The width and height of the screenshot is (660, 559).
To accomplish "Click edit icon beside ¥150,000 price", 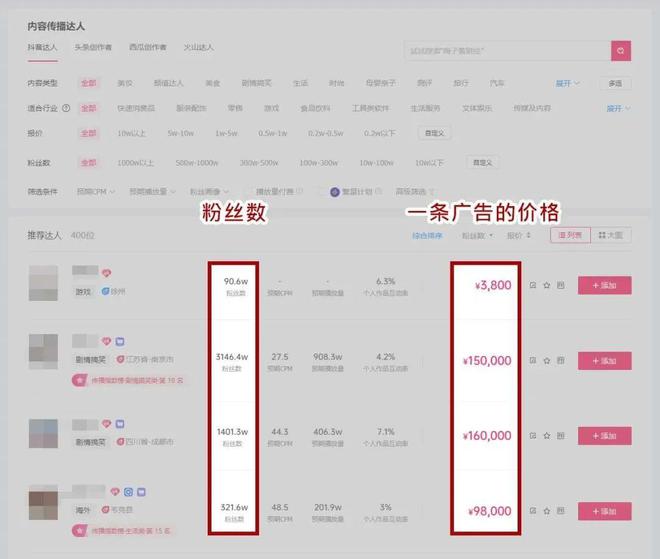I will pyautogui.click(x=532, y=361).
